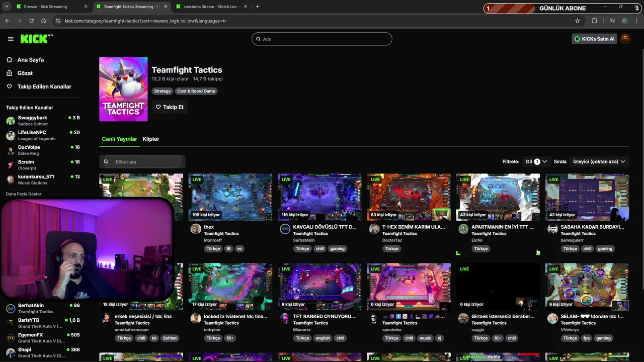Expand the Dil language filter dropdown
Screen dimensions: 644x362
point(536,161)
